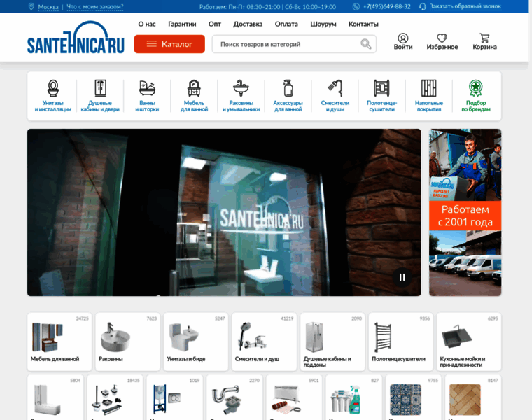Open Мебель для ванной product card
The width and height of the screenshot is (532, 420).
pyautogui.click(x=59, y=342)
